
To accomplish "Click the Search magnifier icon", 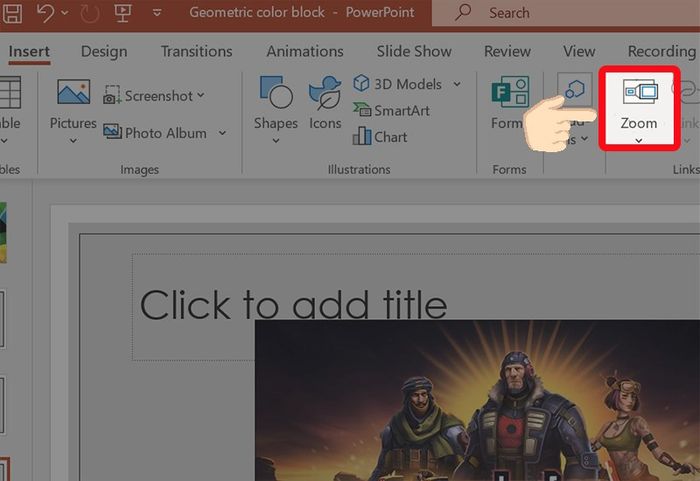I will pos(463,12).
